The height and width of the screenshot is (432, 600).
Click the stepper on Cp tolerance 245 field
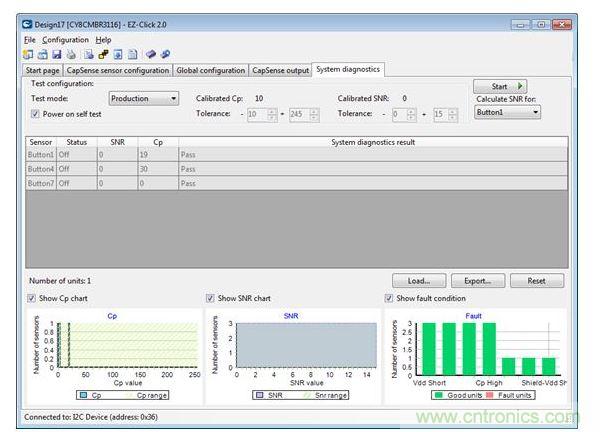[314, 115]
